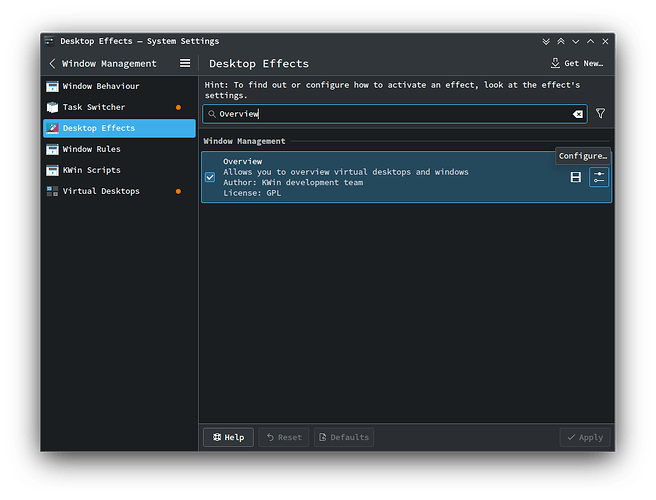This screenshot has height=500, width=656.
Task: Uncheck the Overview effect checkbox
Action: pos(210,177)
